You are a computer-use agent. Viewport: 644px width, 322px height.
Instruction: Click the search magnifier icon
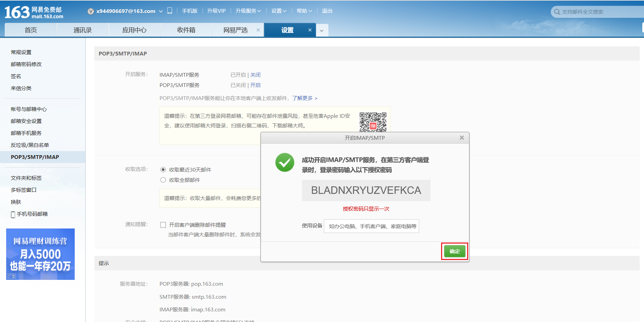[557, 12]
